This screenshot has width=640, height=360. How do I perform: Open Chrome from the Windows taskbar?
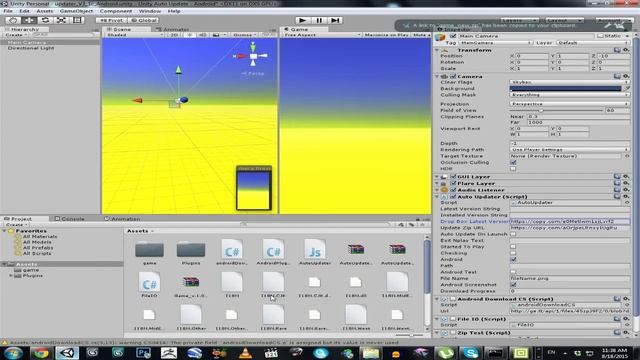pyautogui.click(x=41, y=353)
